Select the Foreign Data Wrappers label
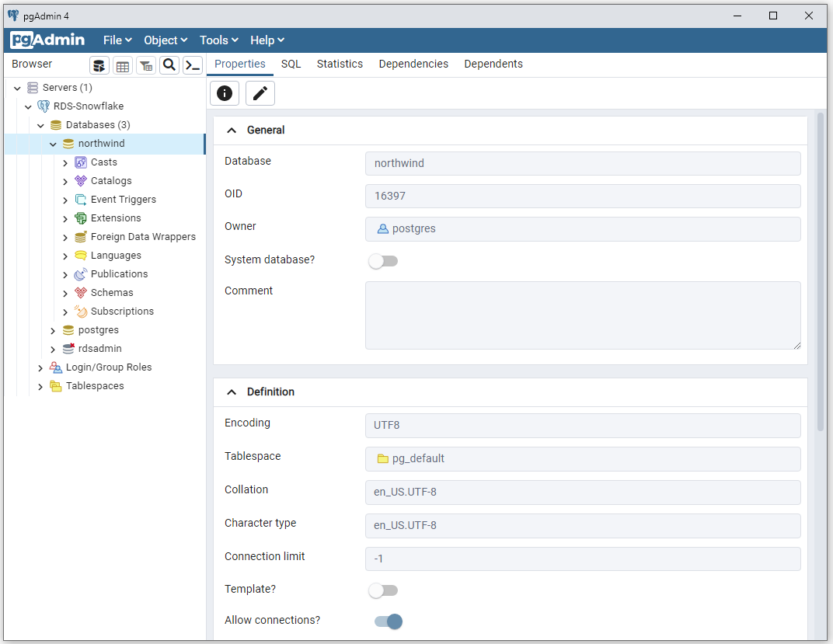The image size is (833, 644). click(x=144, y=237)
